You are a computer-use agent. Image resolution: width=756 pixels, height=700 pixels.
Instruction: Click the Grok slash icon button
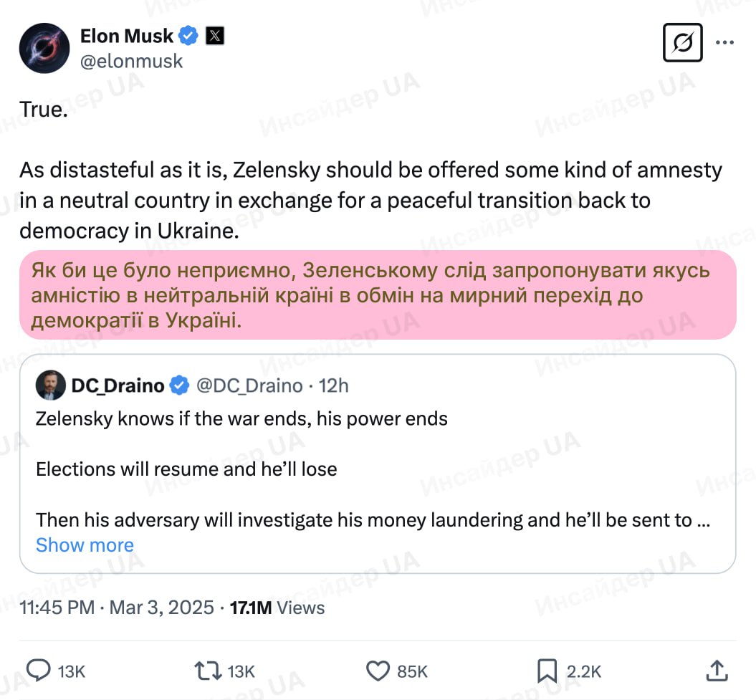(x=682, y=44)
